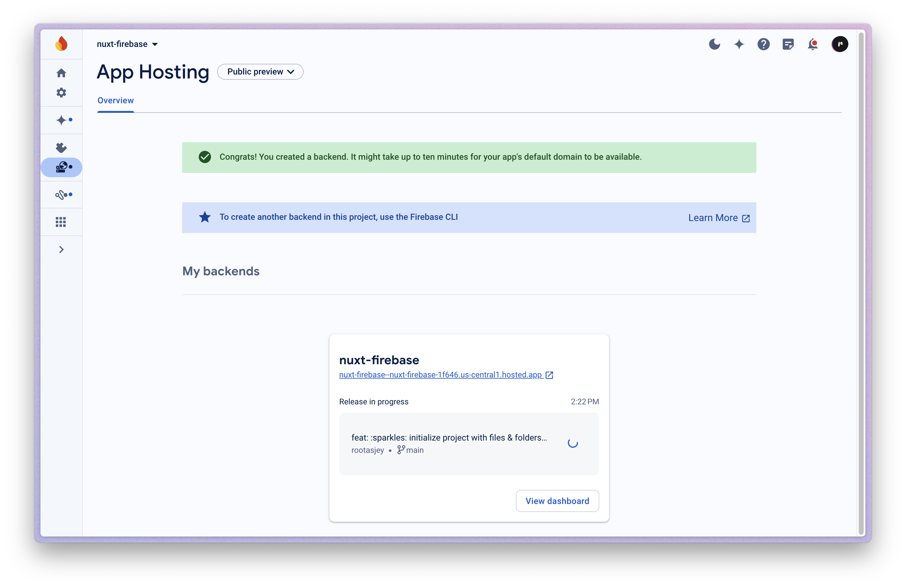Click the Learn More link

718,217
